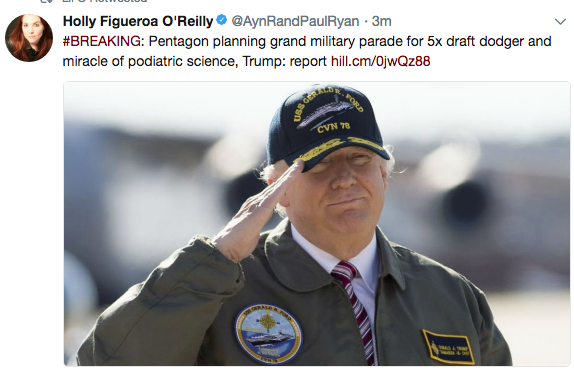The width and height of the screenshot is (574, 370).
Task: Click the round ship patch on jacket
Action: point(269,333)
